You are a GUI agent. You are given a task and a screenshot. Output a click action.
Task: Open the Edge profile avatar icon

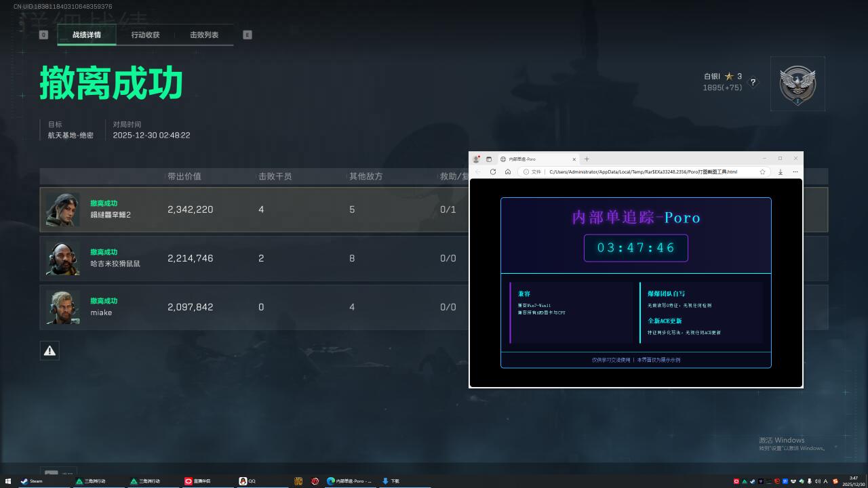(477, 159)
